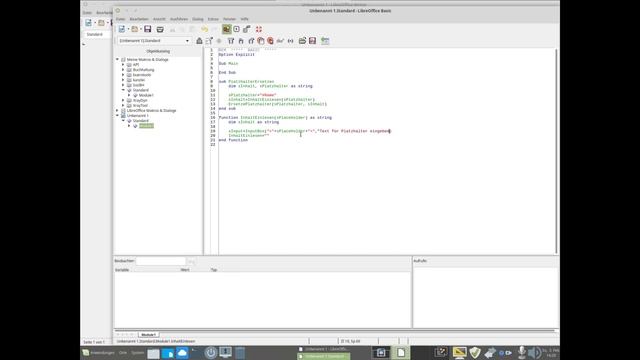This screenshot has width=640, height=360.
Task: Click the Print icon in Basic toolbar
Action: 160,29
